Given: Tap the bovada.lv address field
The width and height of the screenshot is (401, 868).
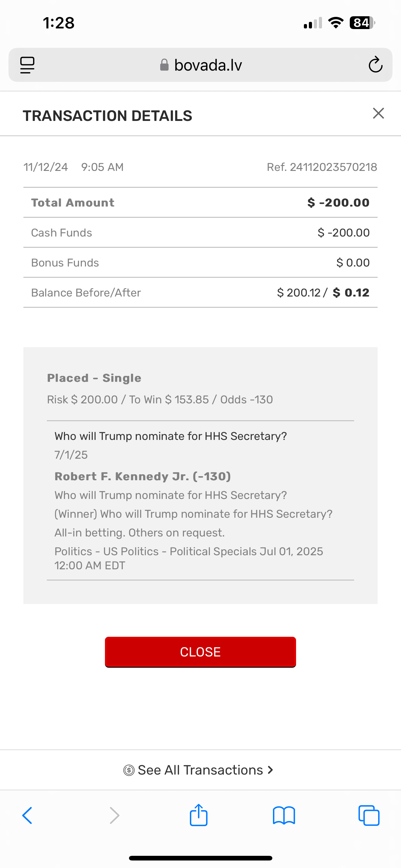Looking at the screenshot, I should pyautogui.click(x=208, y=65).
